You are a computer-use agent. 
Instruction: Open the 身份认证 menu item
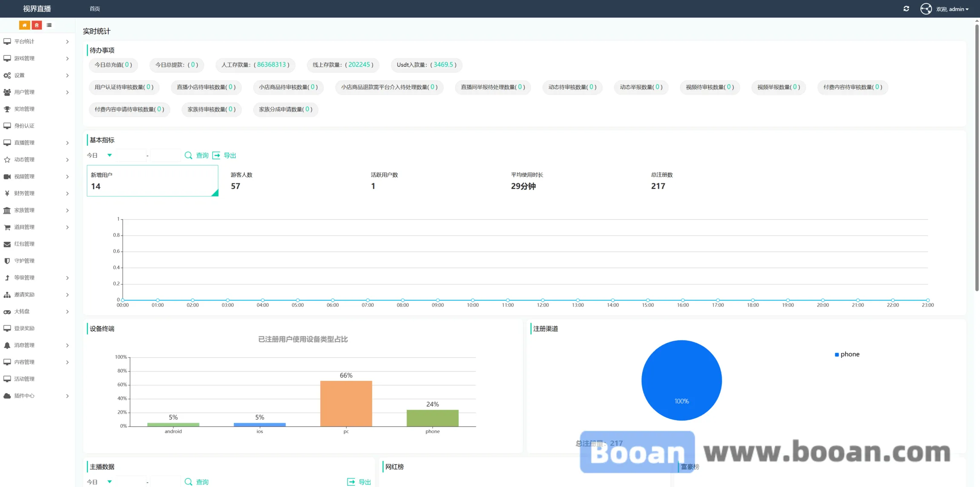click(x=24, y=126)
